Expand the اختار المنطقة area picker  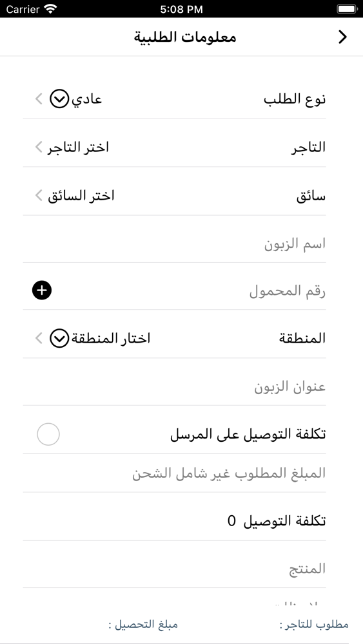pos(111,339)
